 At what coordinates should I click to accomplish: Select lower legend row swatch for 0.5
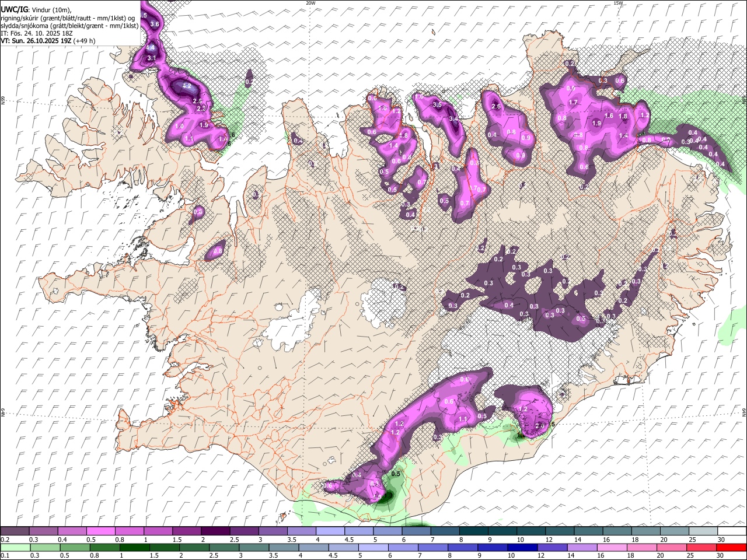click(75, 547)
